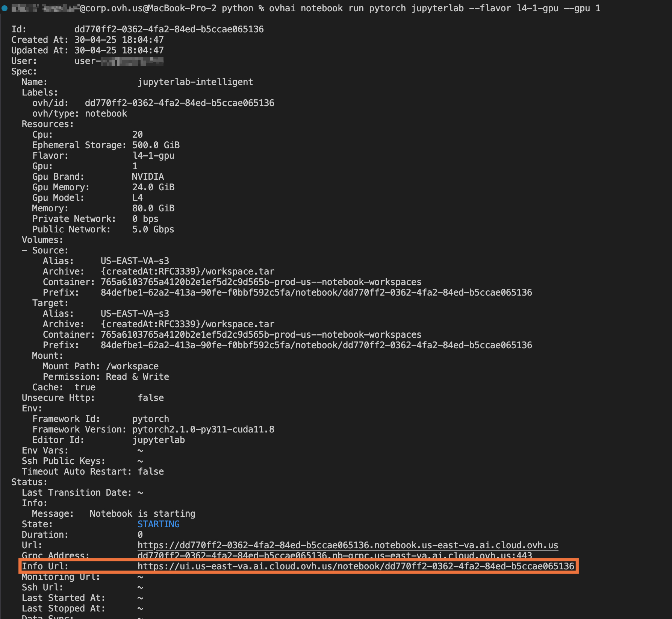Viewport: 672px width, 619px height.
Task: Click Ephemeral Storage value 500.0 GiB
Action: tap(156, 145)
